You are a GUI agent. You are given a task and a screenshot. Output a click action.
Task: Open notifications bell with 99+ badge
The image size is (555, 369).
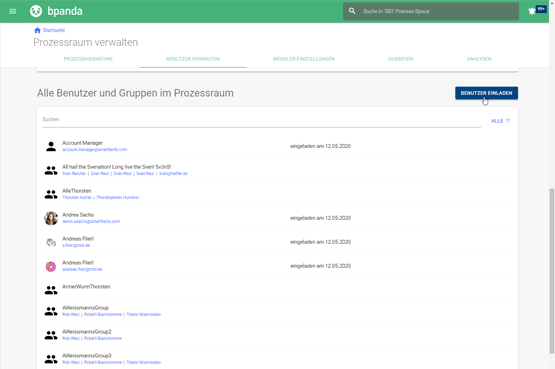pos(532,11)
